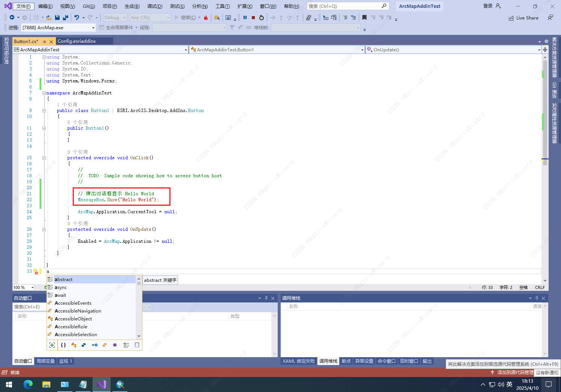Switch to the 输出 tab

[x=427, y=361]
